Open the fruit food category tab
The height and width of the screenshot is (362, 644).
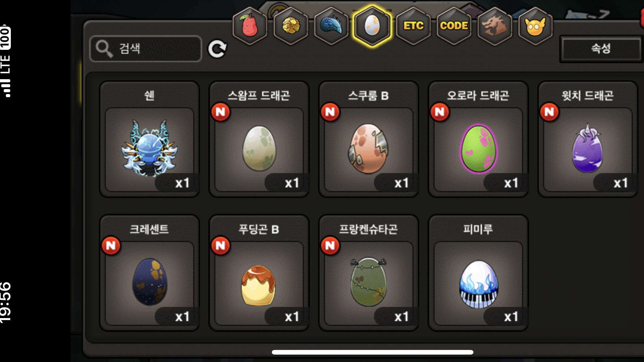click(250, 26)
